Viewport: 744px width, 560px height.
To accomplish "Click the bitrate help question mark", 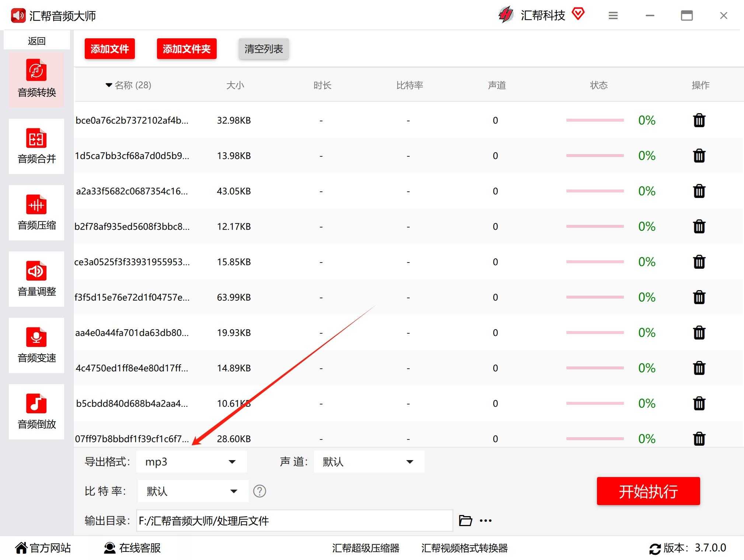I will 259,491.
